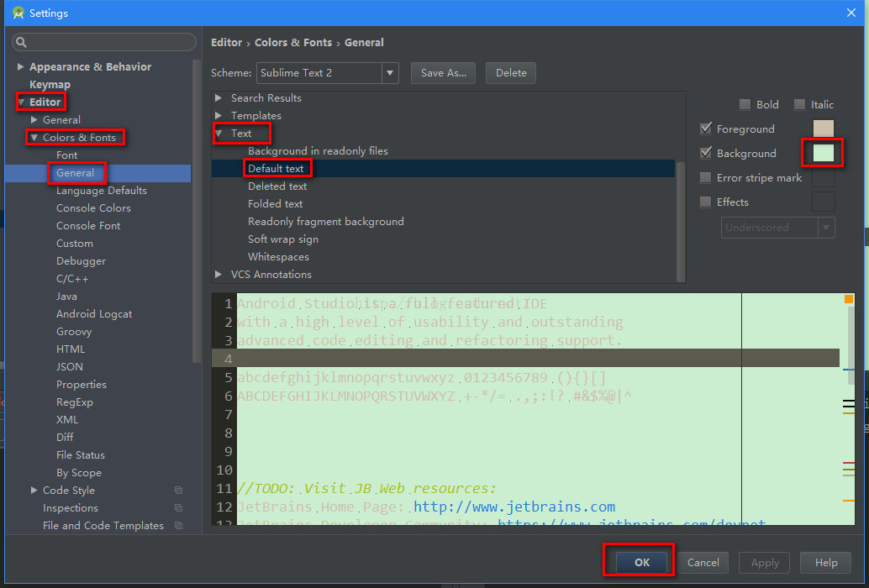Toggle the Bold checkbox
This screenshot has height=588, width=869.
click(745, 104)
